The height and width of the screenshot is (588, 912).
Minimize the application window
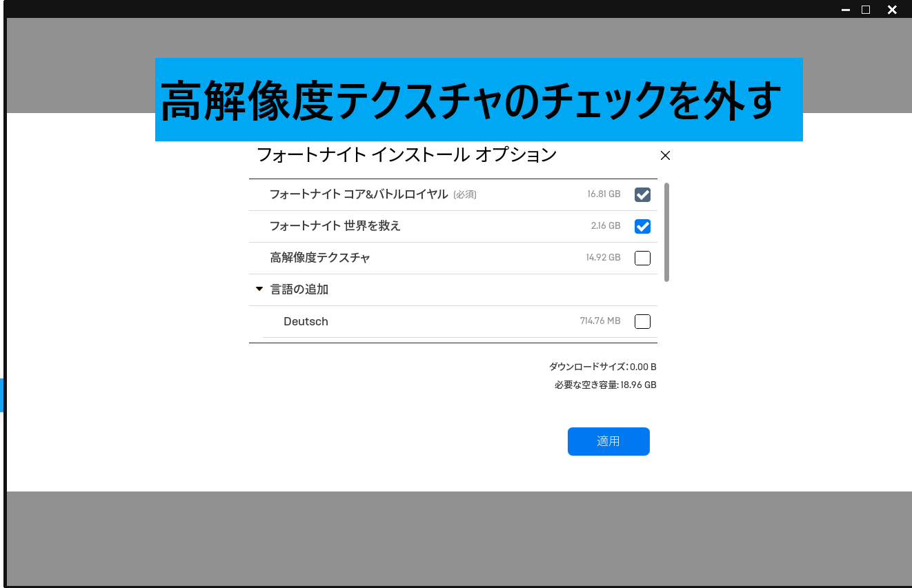(x=846, y=10)
